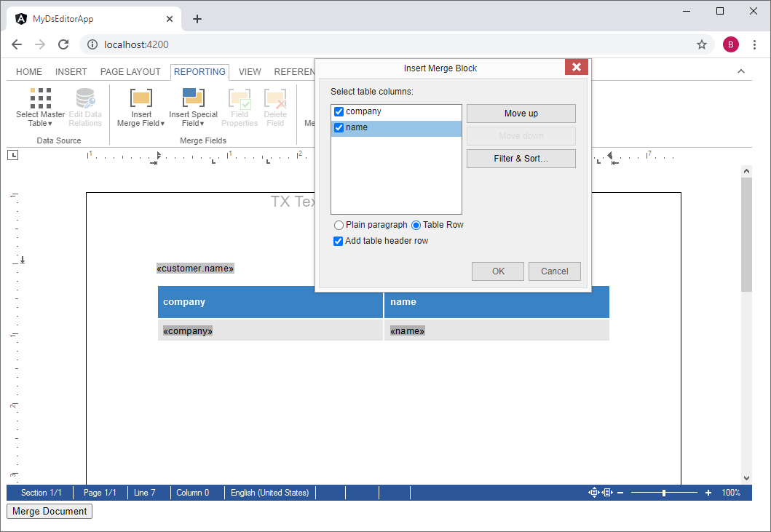This screenshot has height=532, width=771.
Task: Click the company header cell in table
Action: [x=270, y=302]
